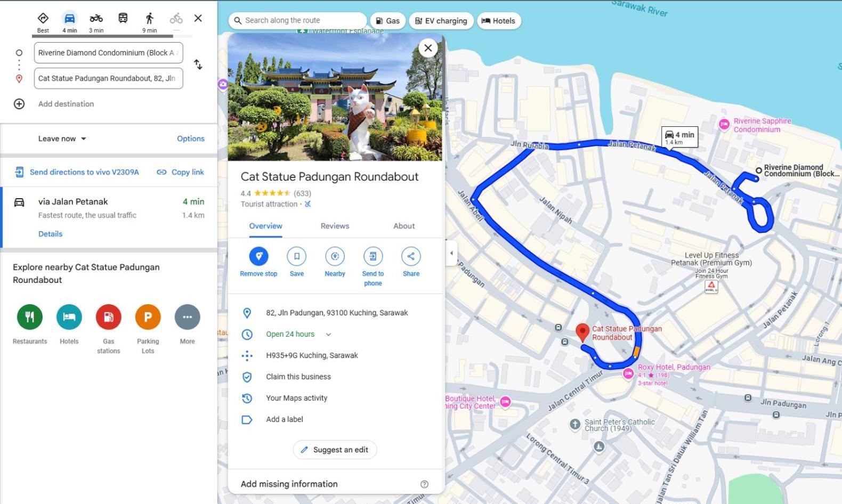Switch to Overview tab

click(x=265, y=226)
